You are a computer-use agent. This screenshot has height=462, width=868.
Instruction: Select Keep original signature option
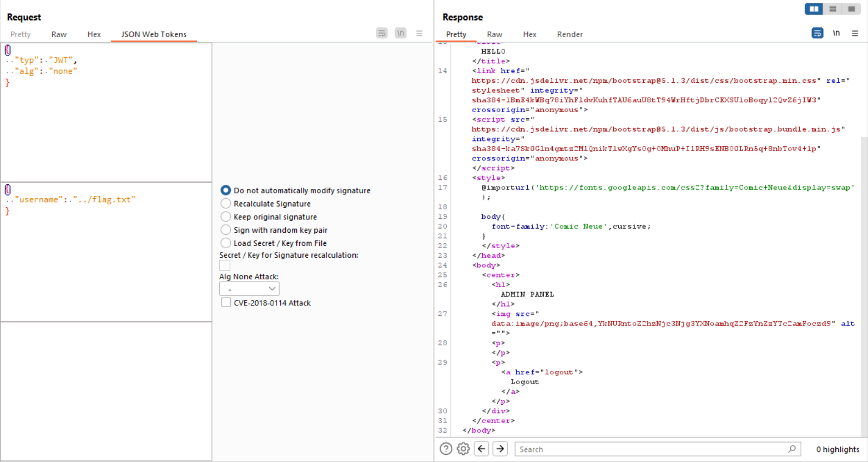[x=226, y=217]
